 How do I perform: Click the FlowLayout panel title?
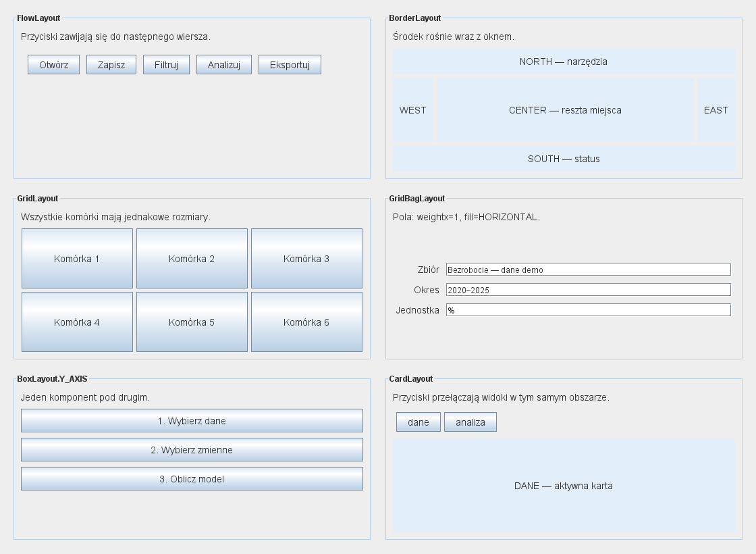(38, 18)
